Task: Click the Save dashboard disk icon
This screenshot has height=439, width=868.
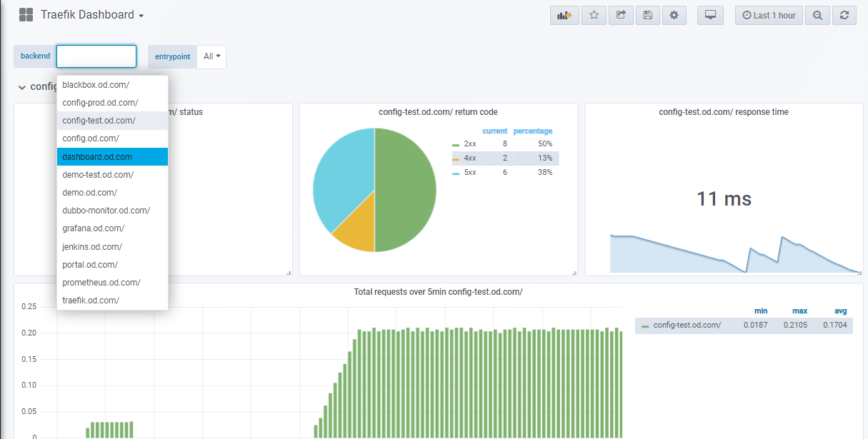Action: click(647, 15)
